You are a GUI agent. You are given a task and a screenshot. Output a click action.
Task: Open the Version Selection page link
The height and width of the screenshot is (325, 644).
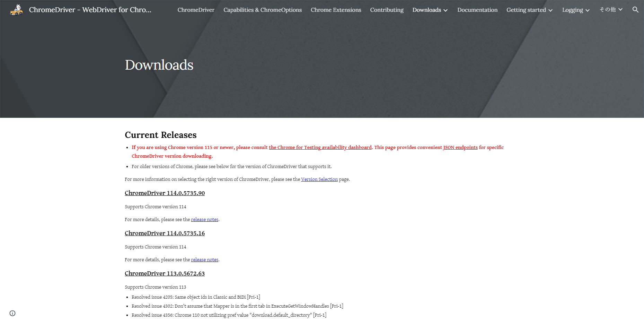click(319, 179)
